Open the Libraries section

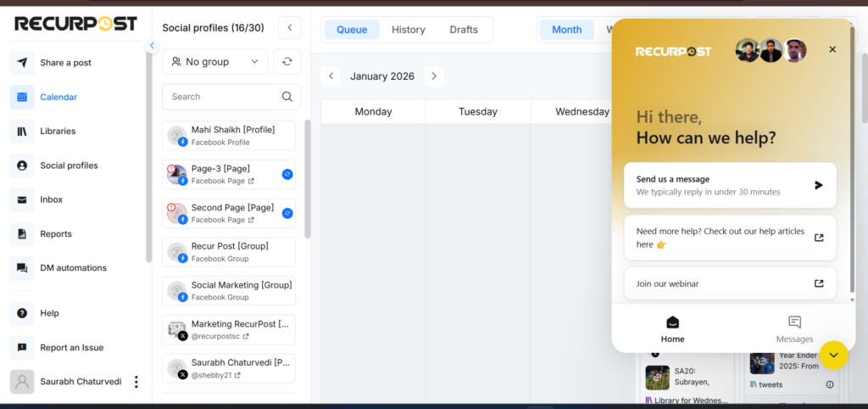coord(57,132)
